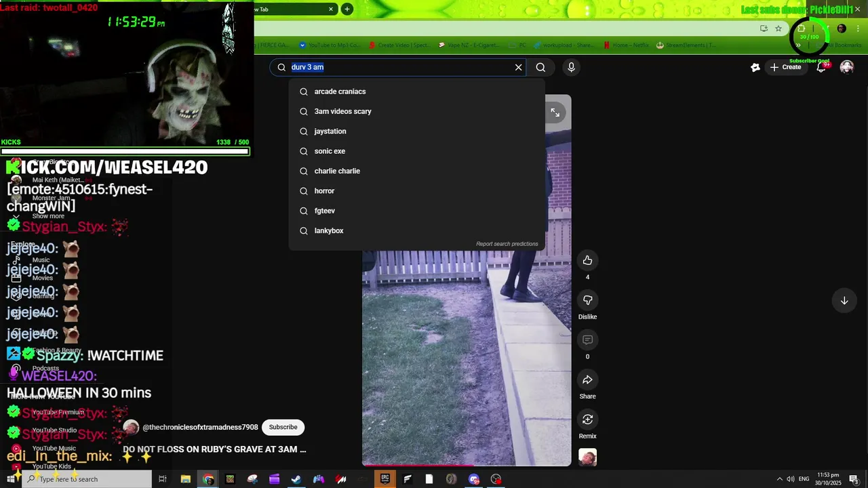Expand the Short to fullscreen view

tap(555, 113)
